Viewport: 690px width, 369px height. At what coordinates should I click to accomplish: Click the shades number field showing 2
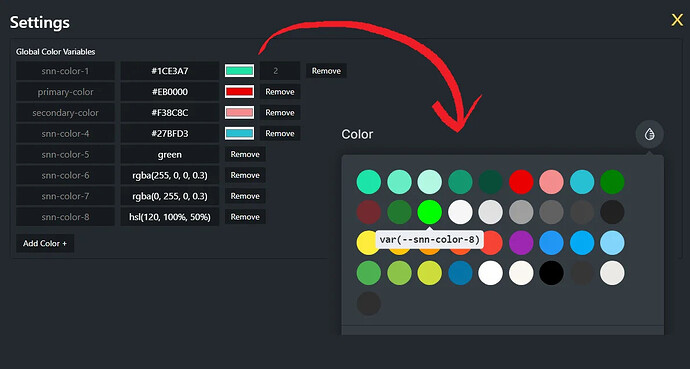coord(280,71)
